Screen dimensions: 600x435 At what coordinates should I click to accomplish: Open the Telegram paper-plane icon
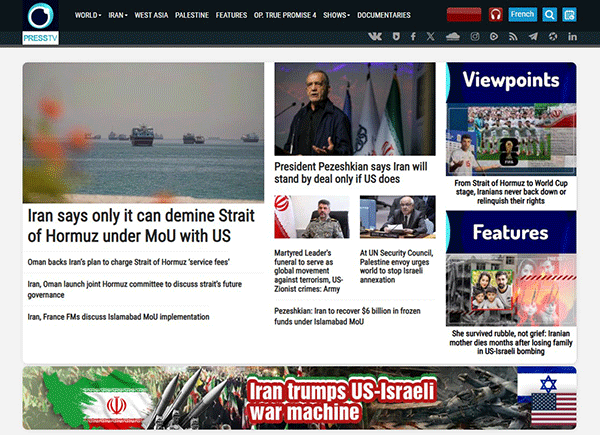tap(533, 36)
